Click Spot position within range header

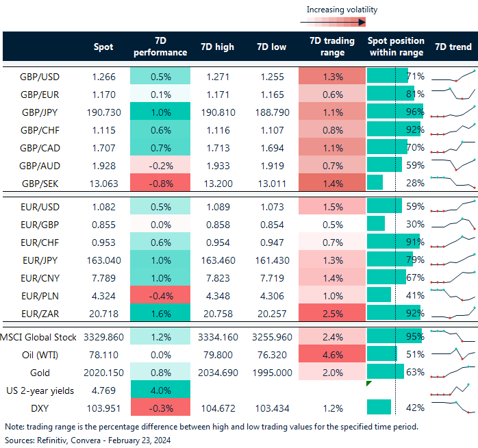point(396,47)
